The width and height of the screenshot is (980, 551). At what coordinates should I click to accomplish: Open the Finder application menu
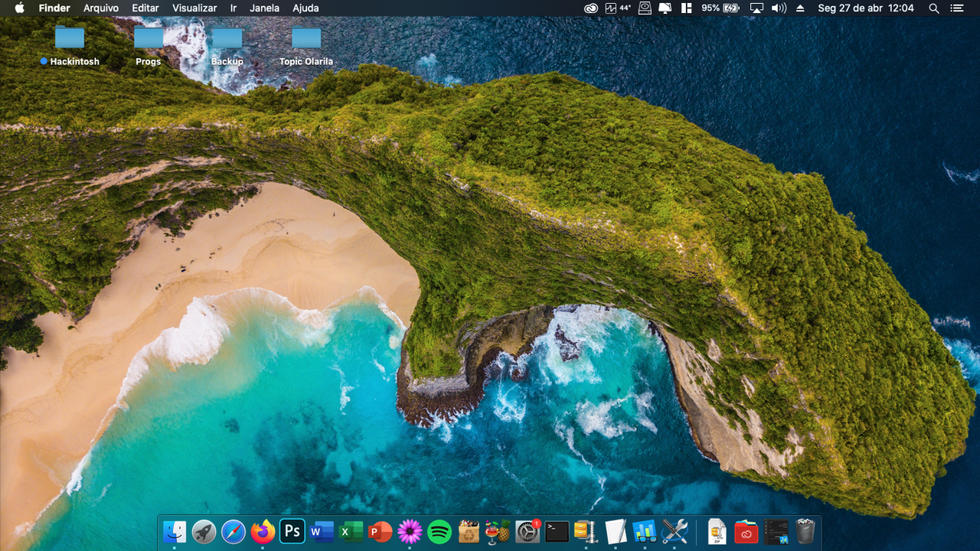[54, 8]
